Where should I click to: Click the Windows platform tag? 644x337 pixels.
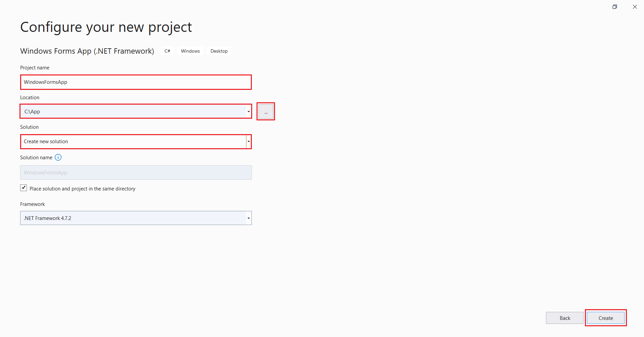(x=190, y=51)
